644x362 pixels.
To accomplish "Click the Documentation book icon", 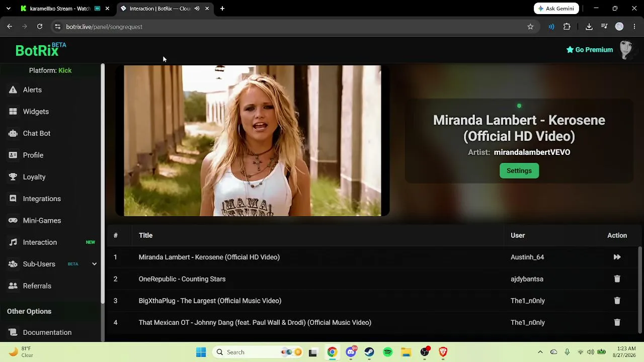I will [x=13, y=332].
